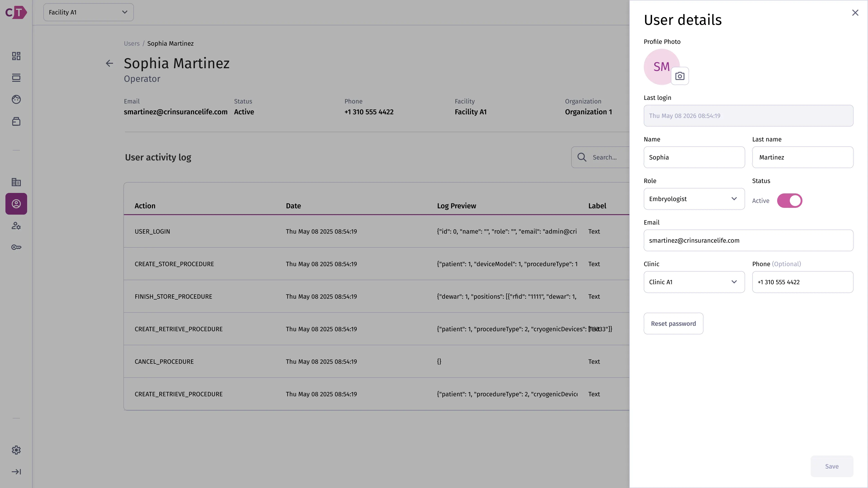Click the Phone input field

803,282
